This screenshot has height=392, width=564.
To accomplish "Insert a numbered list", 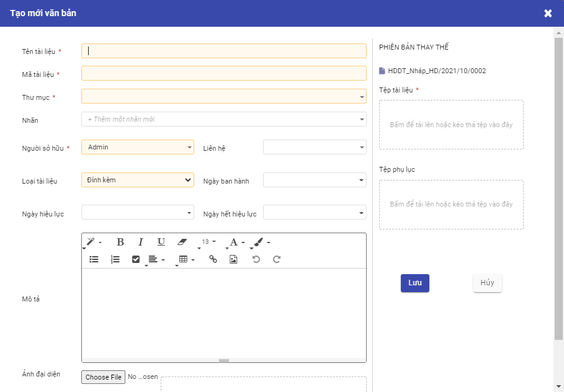I will (x=115, y=259).
